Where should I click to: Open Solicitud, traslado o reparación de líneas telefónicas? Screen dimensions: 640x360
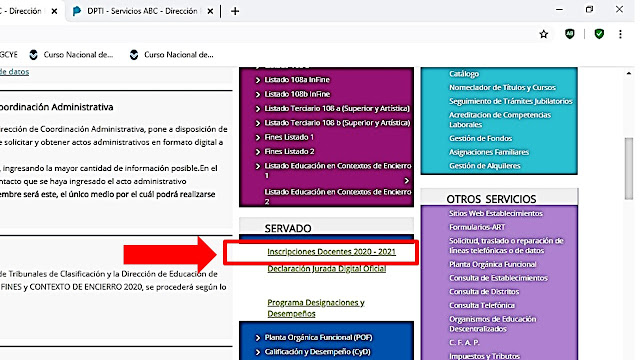(506, 245)
